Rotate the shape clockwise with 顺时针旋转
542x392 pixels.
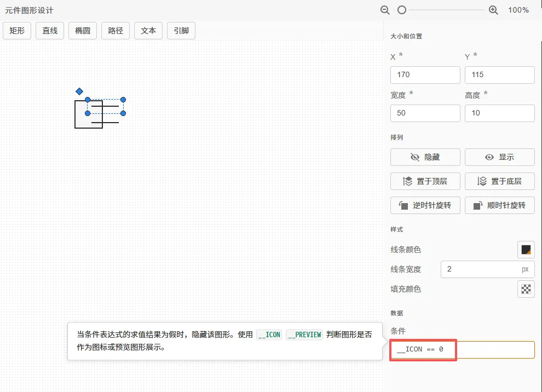pos(499,205)
